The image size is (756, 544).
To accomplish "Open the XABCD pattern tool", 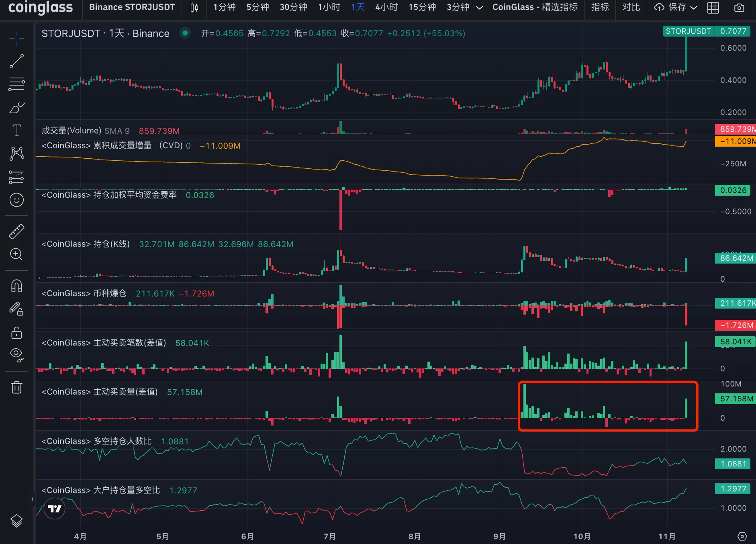I will pos(16,153).
